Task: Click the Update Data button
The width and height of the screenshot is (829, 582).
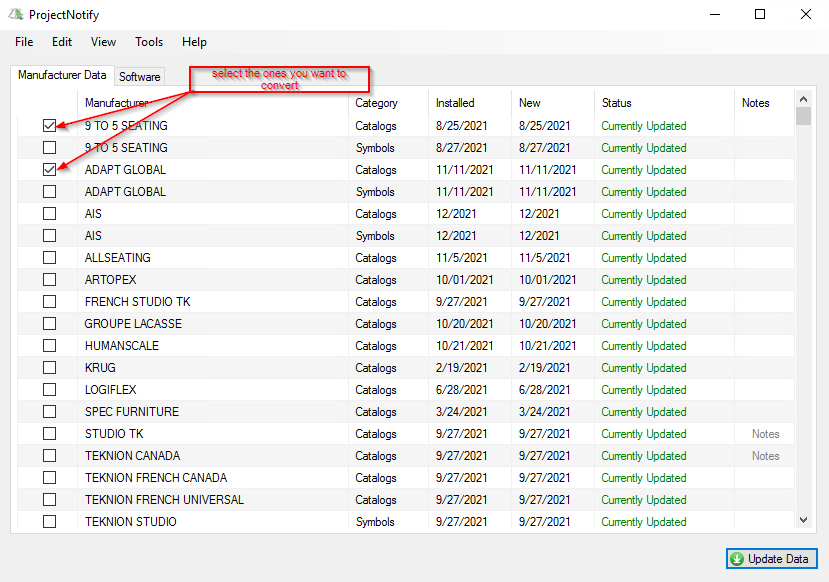Action: tap(771, 559)
